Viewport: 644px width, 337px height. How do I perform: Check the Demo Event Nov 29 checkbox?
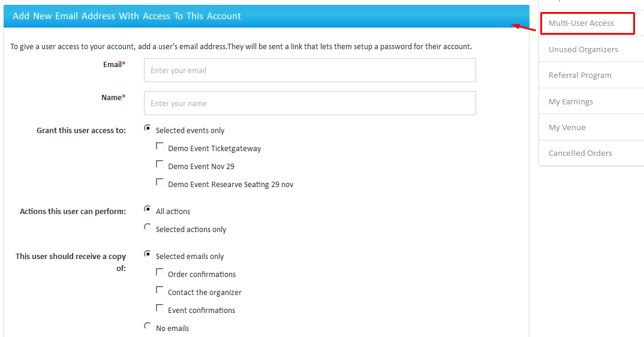click(x=160, y=164)
